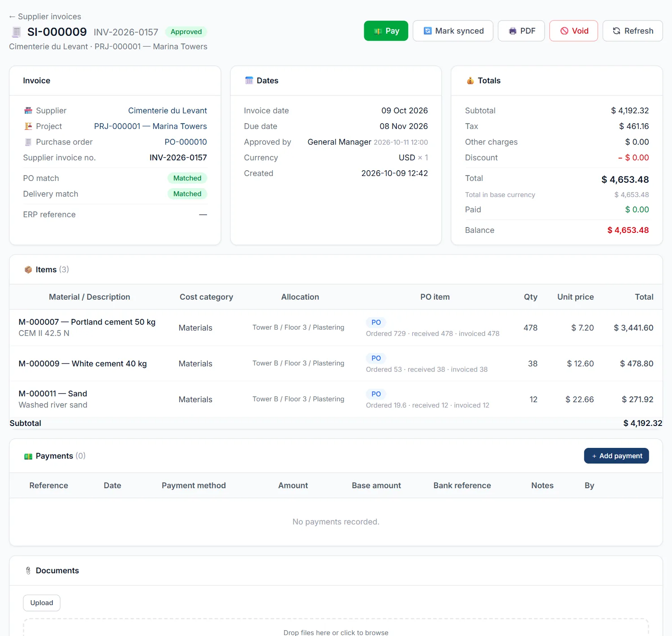Click the Add payment button
The image size is (672, 636).
click(x=616, y=456)
